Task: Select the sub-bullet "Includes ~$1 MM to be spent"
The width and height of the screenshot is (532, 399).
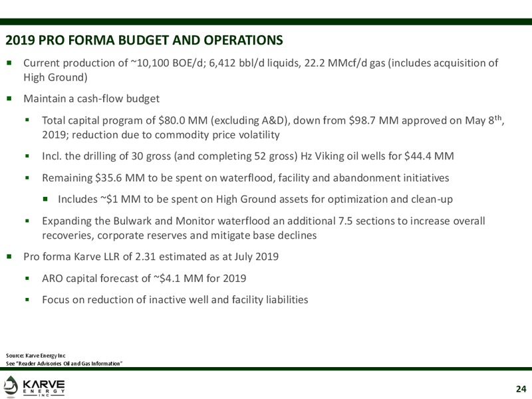Action: (x=255, y=199)
